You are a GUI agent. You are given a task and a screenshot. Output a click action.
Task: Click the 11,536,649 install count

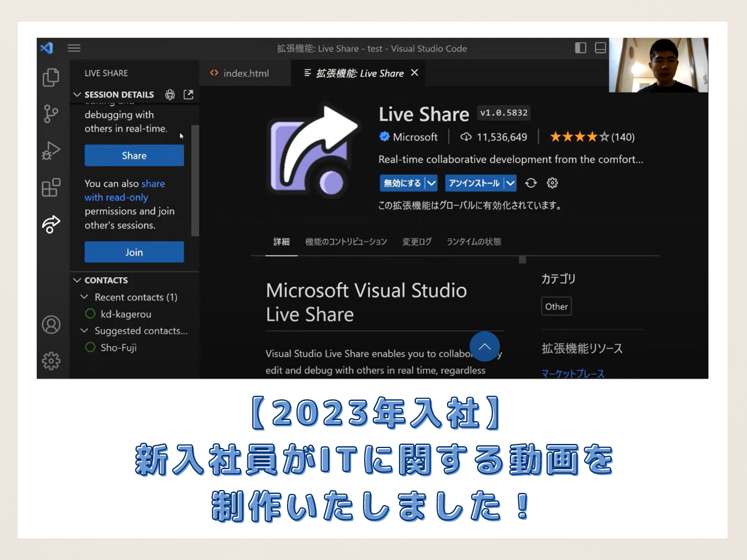[502, 137]
